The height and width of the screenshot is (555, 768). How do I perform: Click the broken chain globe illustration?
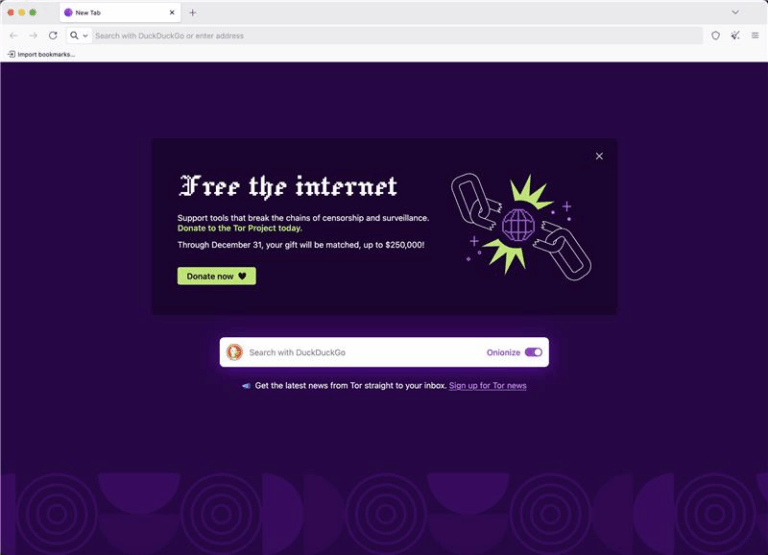[520, 226]
